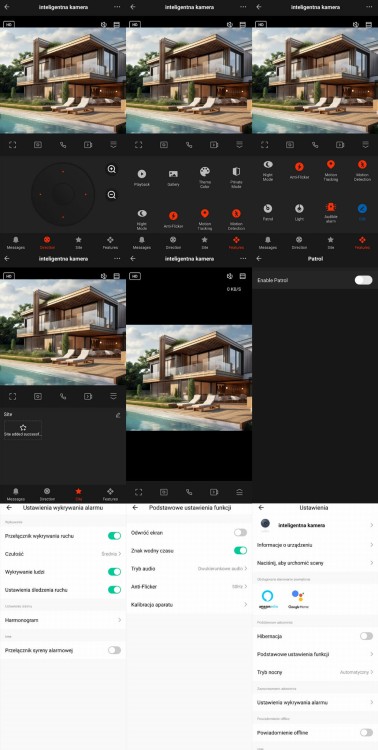Open the Tryb nocny Automatyczny option
Image resolution: width=378 pixels, height=750 pixels.
[x=315, y=672]
